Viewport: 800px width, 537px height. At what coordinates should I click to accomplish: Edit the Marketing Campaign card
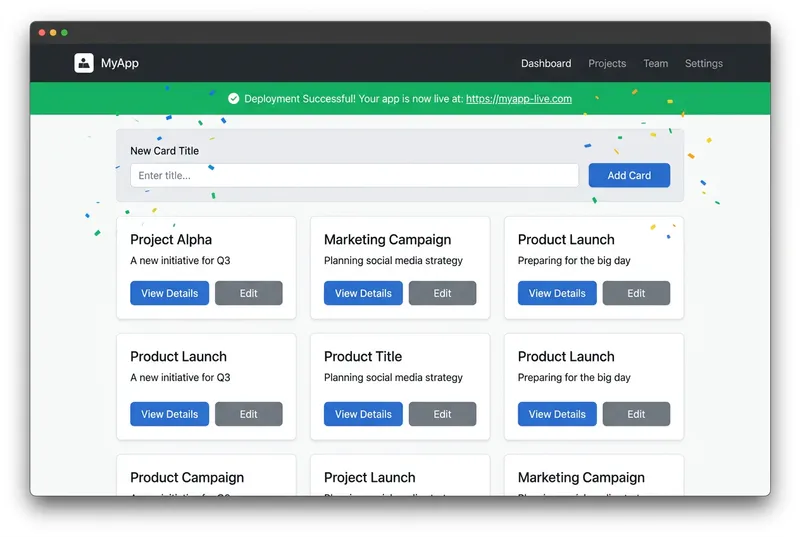(443, 293)
